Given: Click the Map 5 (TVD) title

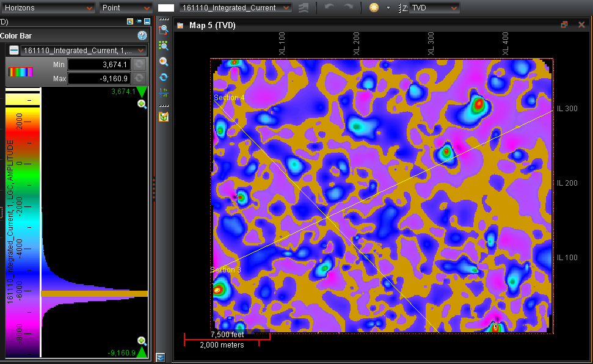Looking at the screenshot, I should tap(213, 26).
